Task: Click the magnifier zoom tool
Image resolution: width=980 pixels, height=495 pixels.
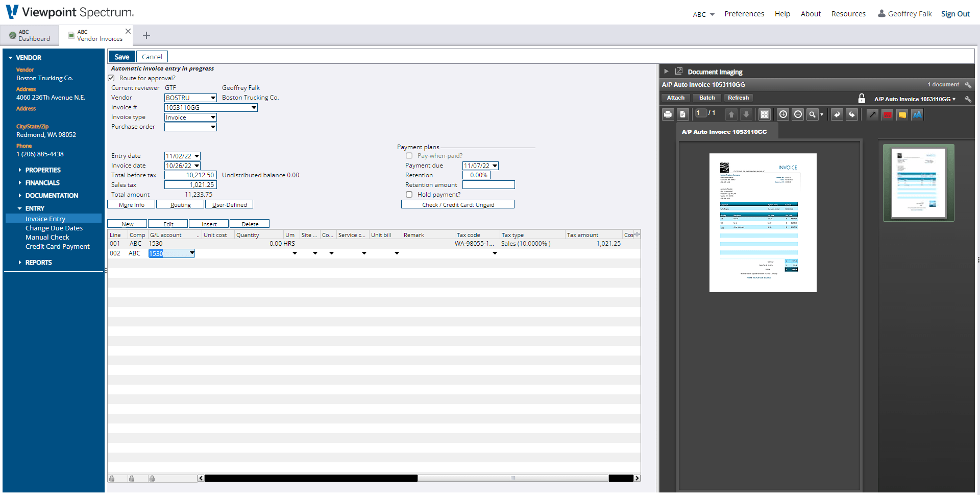Action: [x=812, y=114]
